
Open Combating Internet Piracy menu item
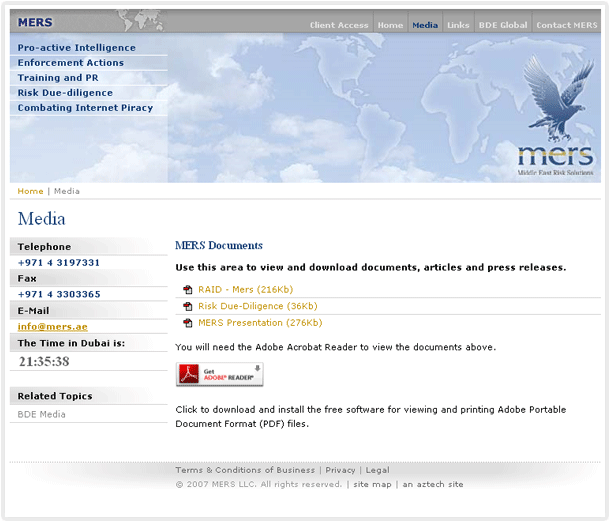(85, 108)
